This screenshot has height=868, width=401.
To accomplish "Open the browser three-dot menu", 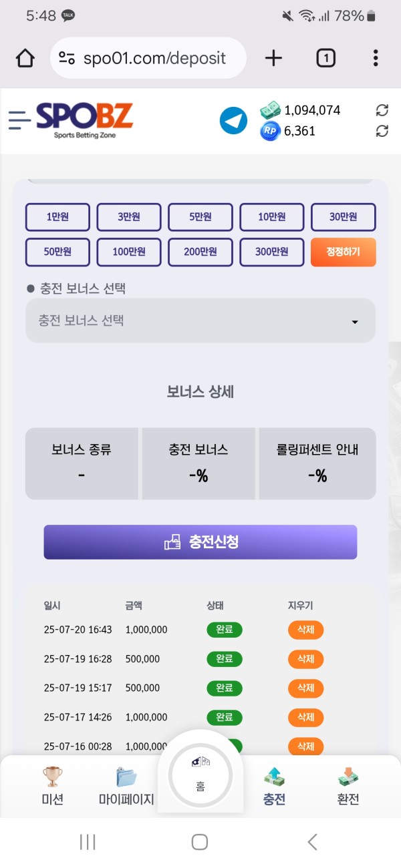I will pos(376,59).
